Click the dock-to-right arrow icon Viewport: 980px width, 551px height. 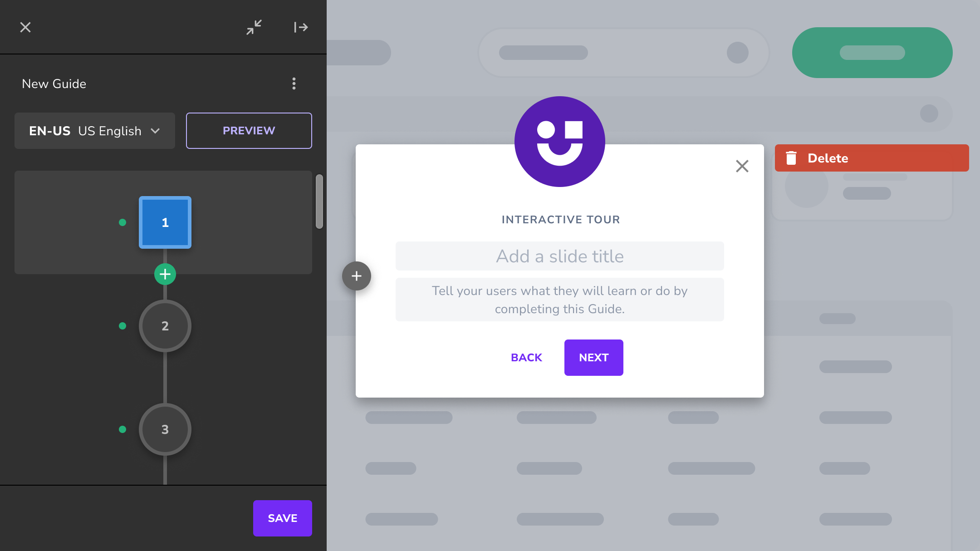[301, 27]
